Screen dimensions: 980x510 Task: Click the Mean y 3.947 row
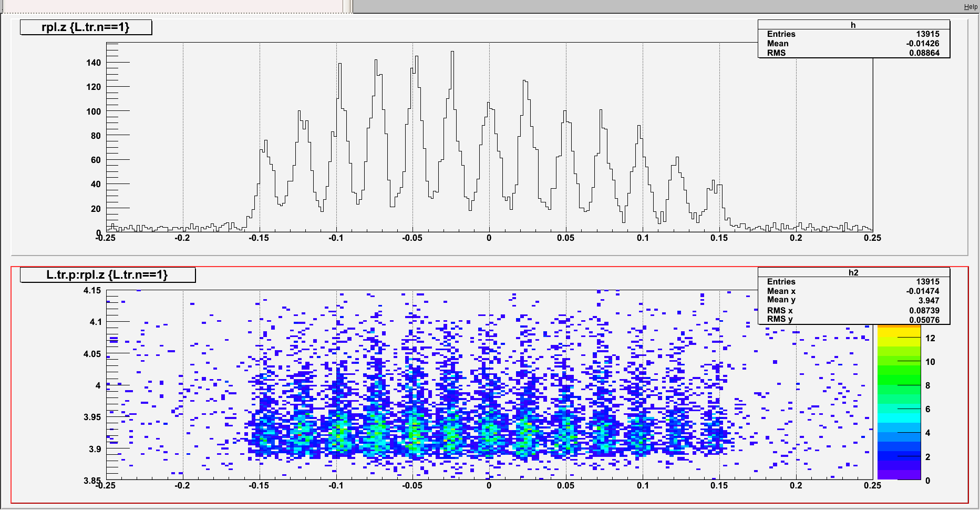point(854,300)
